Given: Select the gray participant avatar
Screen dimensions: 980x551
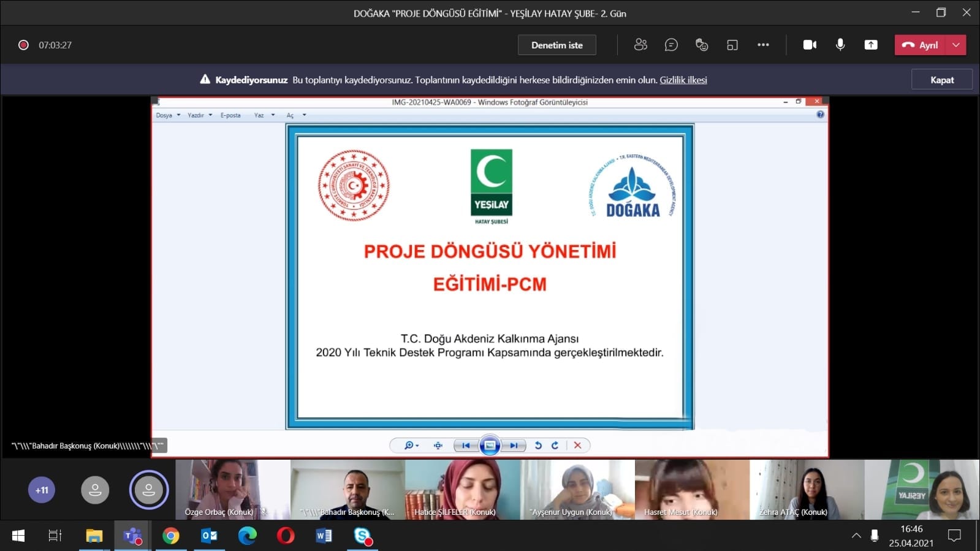Looking at the screenshot, I should coord(95,490).
